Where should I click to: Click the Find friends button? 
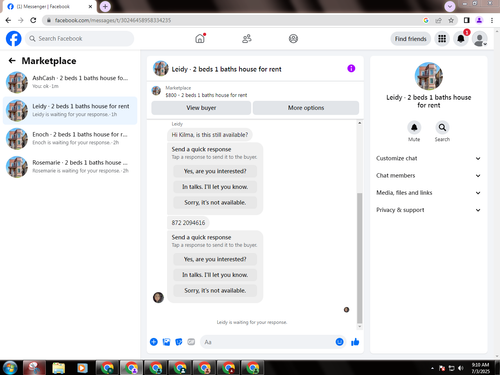pos(411,39)
